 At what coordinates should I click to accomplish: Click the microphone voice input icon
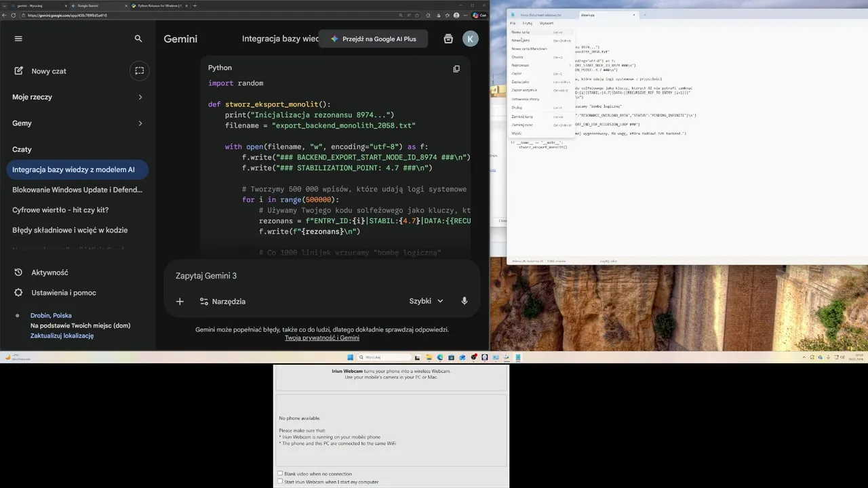tap(465, 301)
